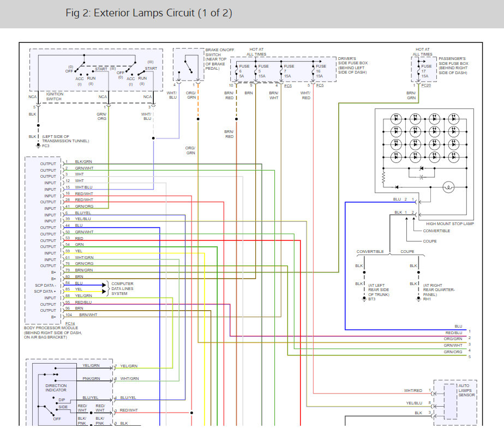Click the 'FUSE 7 15A' label
Screen dimensions: 504x447
point(289,71)
